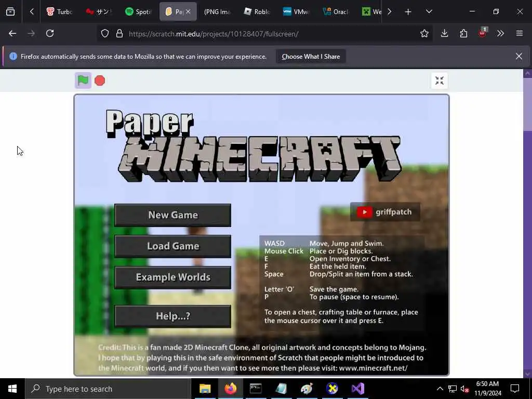Switch to the Turbo tab
Image resolution: width=532 pixels, height=399 pixels.
pyautogui.click(x=59, y=11)
